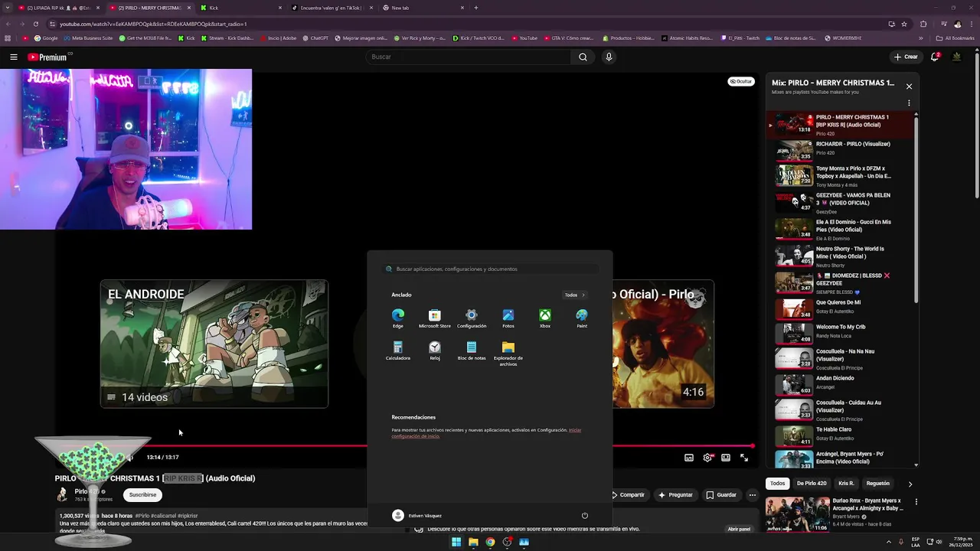
Task: Click the YouTube search magnifier button
Action: (x=583, y=57)
